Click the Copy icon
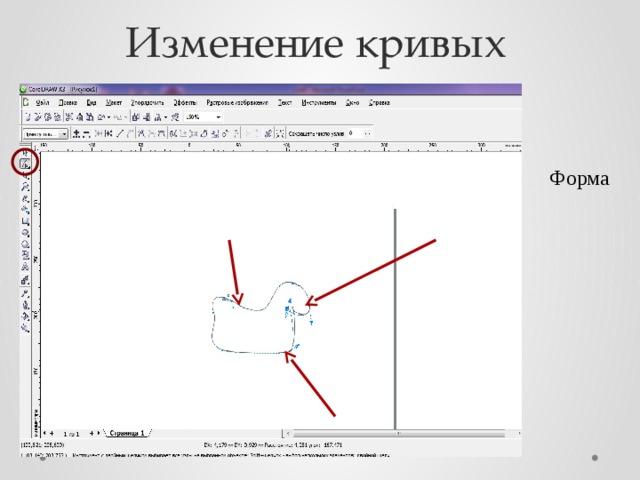640x480 pixels. (x=80, y=117)
